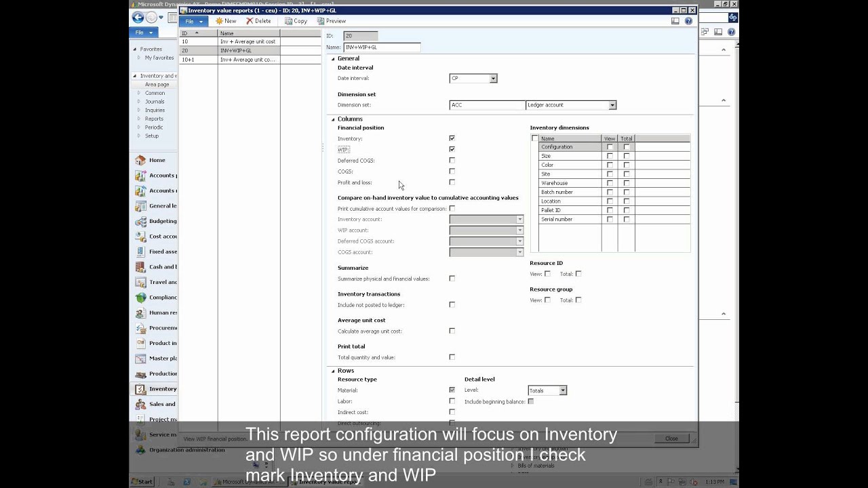Click the Name input field
This screenshot has height=488, width=868.
pyautogui.click(x=382, y=47)
